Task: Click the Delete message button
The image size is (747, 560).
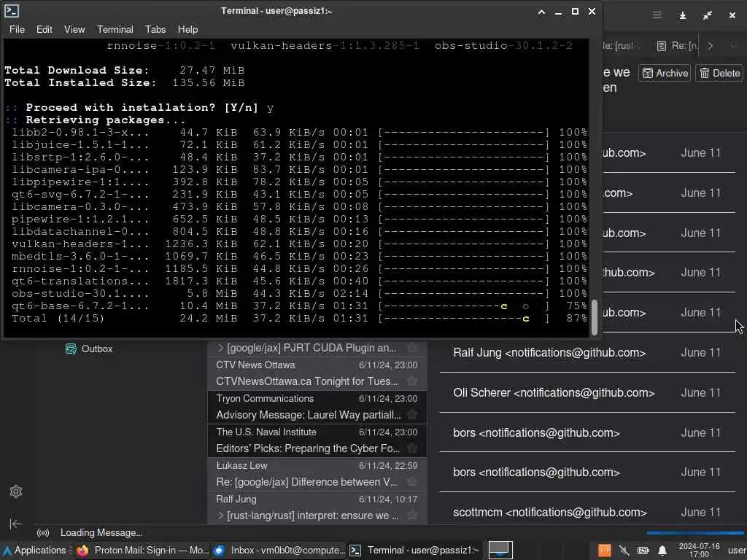Action: point(719,74)
